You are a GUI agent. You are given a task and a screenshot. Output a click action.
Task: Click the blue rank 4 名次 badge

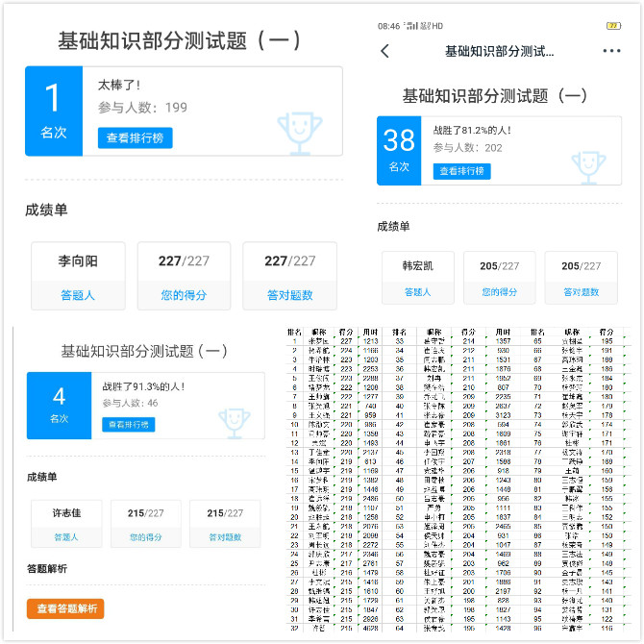click(x=59, y=406)
